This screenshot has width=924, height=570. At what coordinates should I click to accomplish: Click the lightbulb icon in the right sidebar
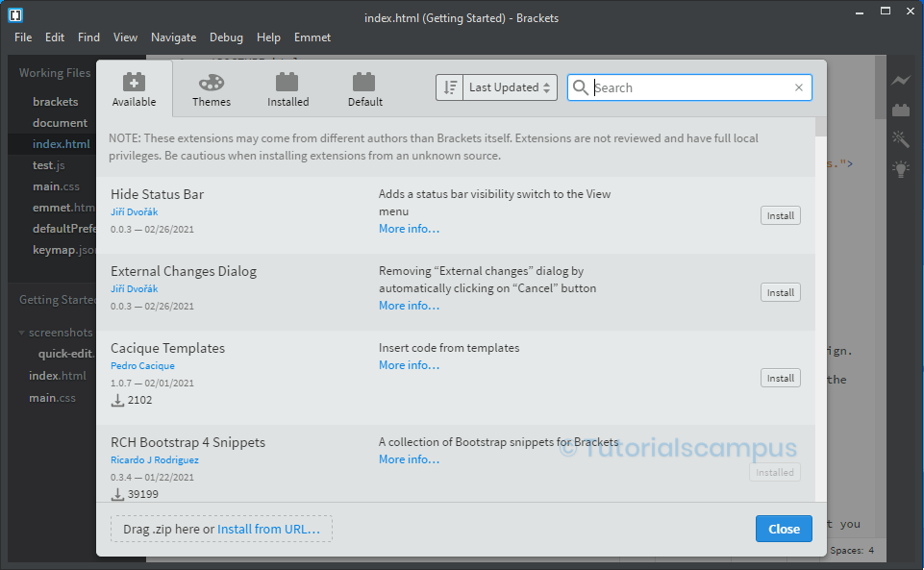point(900,168)
